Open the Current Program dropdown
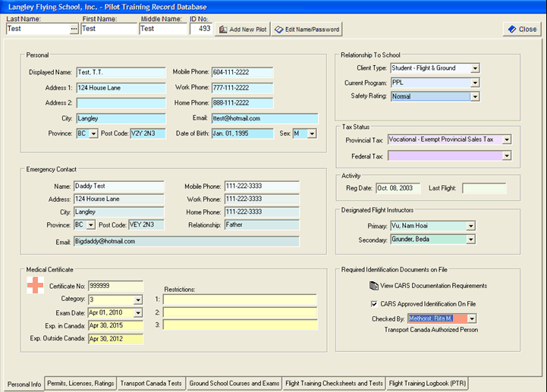The image size is (547, 392). 475,83
